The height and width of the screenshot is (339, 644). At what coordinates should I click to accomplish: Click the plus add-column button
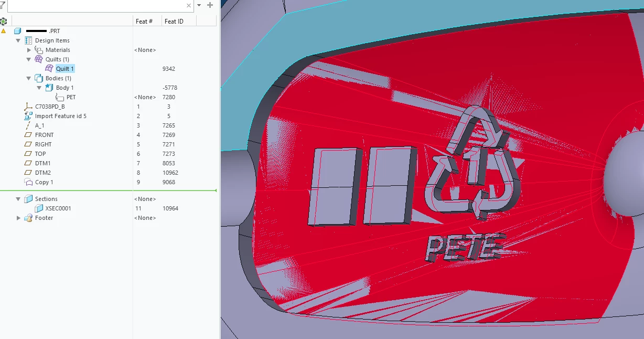(x=210, y=5)
